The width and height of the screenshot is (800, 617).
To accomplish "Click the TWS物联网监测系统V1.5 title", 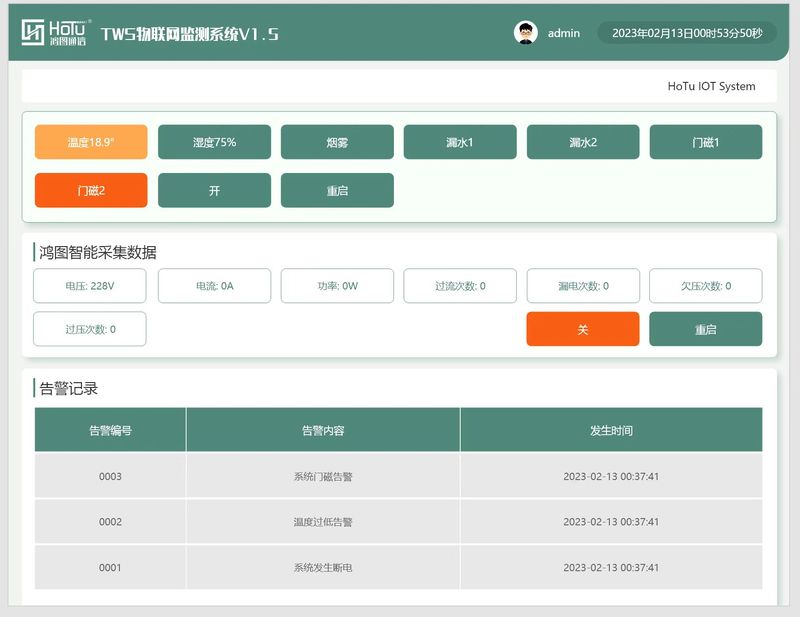I will coord(190,34).
